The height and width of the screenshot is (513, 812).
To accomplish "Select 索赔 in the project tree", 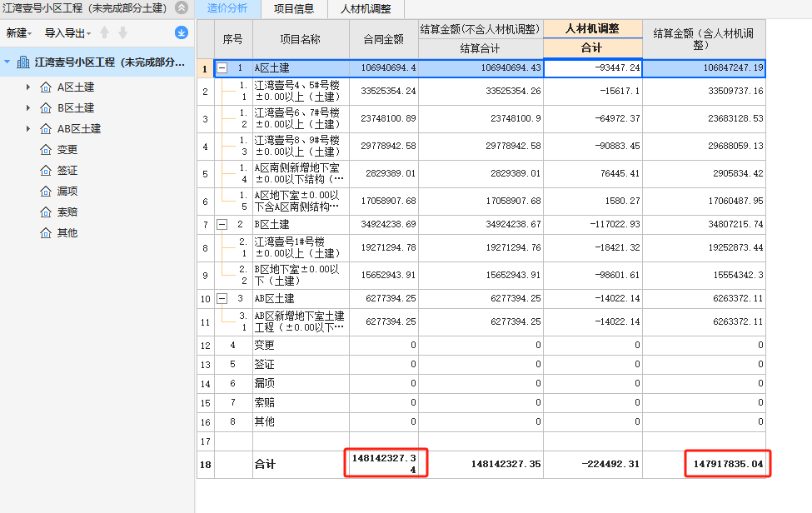I will coord(67,212).
